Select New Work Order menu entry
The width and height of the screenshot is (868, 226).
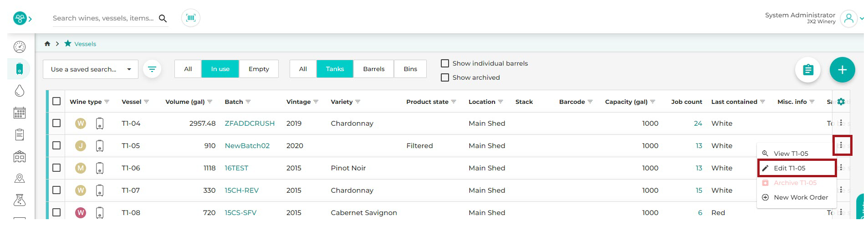(797, 197)
